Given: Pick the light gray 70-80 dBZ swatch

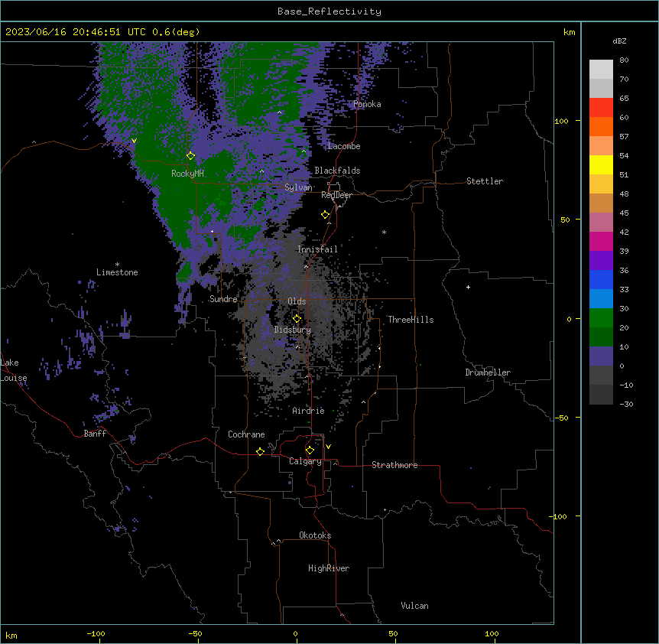Looking at the screenshot, I should pos(601,70).
